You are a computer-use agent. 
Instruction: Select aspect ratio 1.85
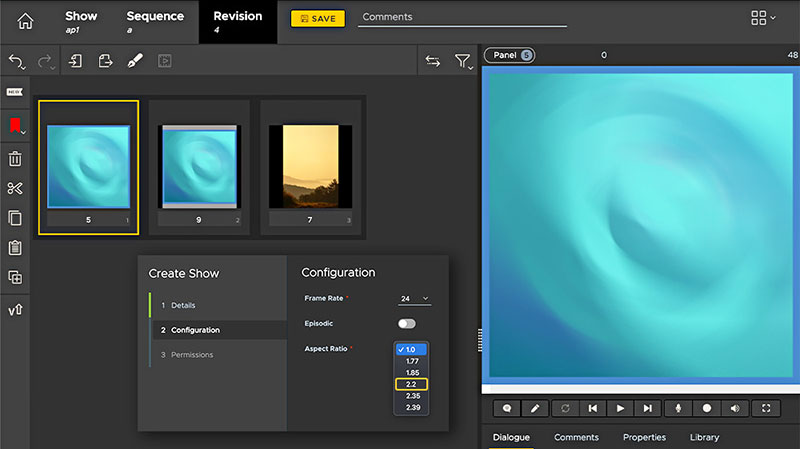click(412, 372)
